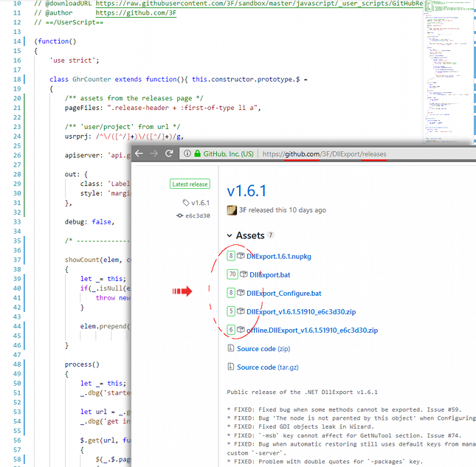Click the release note mentioning Issue #74
This screenshot has height=467, width=476.
coord(344,436)
